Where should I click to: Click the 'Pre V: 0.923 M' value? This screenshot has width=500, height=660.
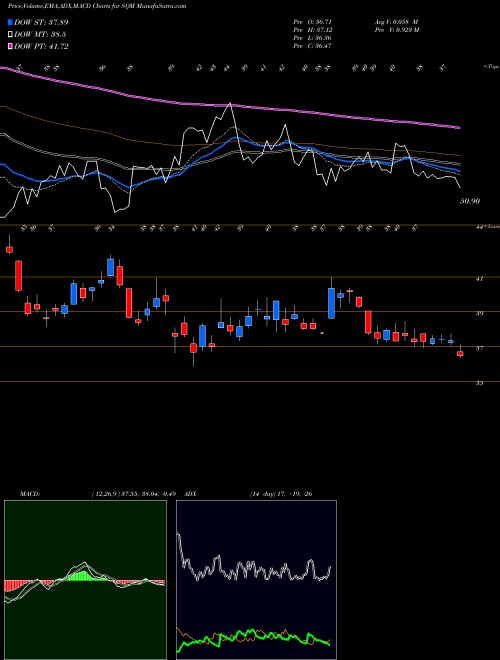[397, 29]
